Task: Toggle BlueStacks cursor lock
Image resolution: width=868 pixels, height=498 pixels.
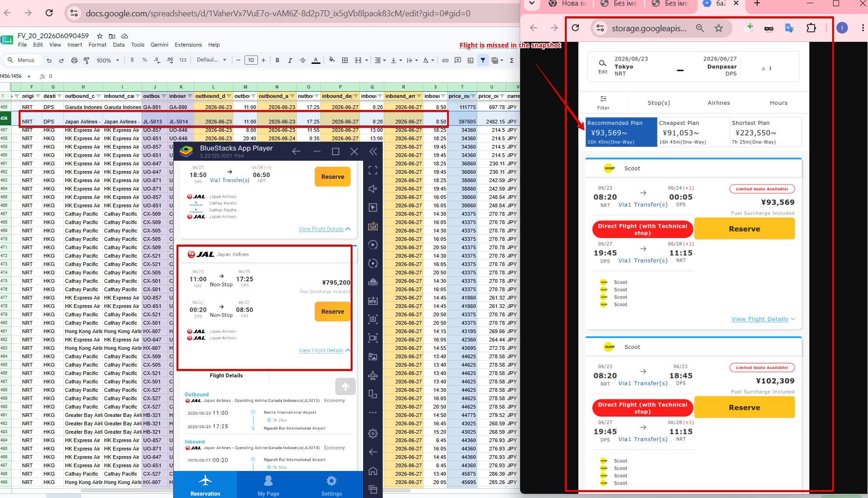Action: tap(373, 207)
